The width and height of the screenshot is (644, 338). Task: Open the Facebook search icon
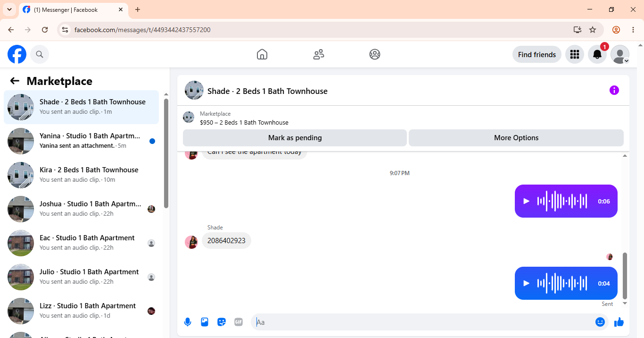click(40, 54)
